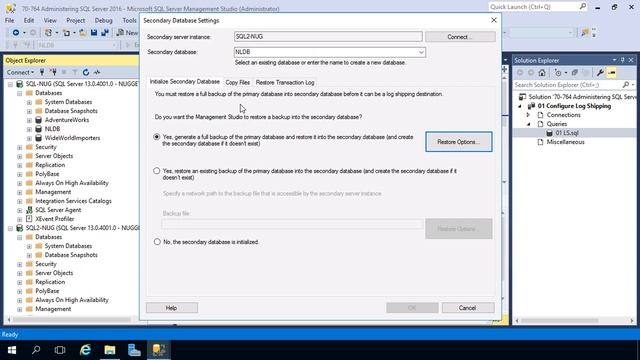
Task: Select 'Yes, generate a full backup' option
Action: [x=157, y=137]
